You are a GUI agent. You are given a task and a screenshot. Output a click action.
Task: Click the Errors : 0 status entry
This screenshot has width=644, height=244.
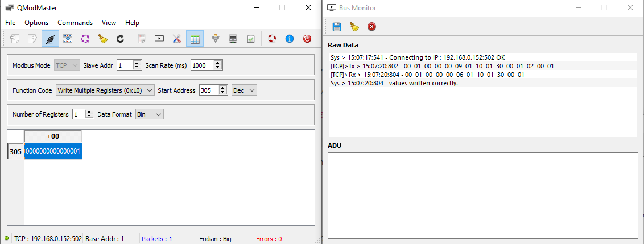(x=269, y=239)
